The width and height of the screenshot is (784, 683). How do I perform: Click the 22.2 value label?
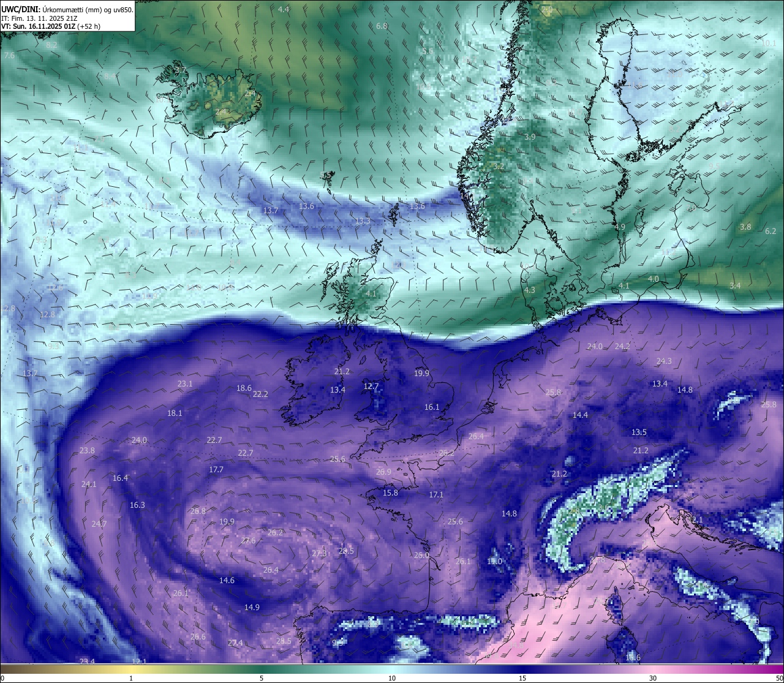coord(260,394)
